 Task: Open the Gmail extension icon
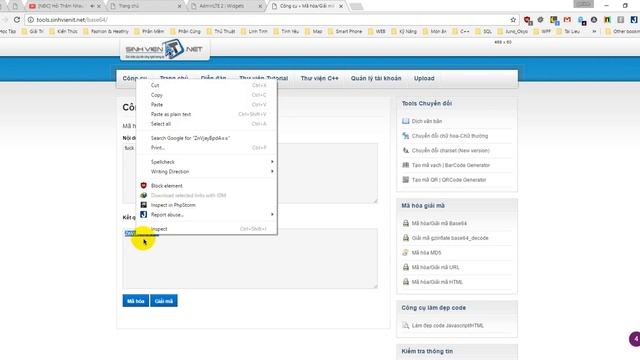coord(567,20)
